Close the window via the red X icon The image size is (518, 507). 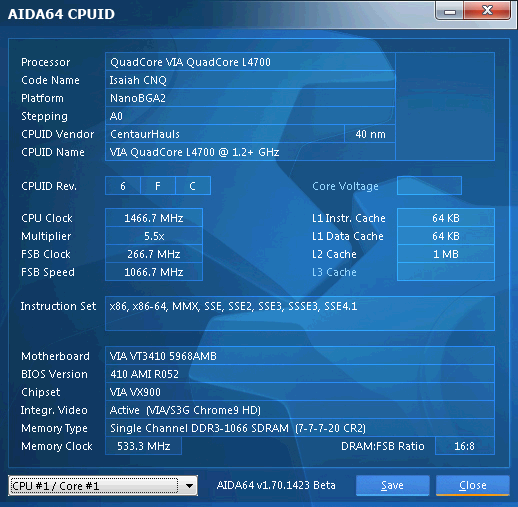point(487,11)
